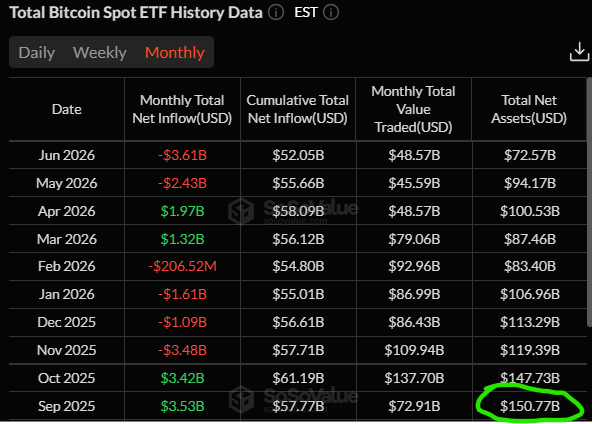Switch to the Daily tab
Image resolution: width=592 pixels, height=424 pixels.
pyautogui.click(x=37, y=52)
